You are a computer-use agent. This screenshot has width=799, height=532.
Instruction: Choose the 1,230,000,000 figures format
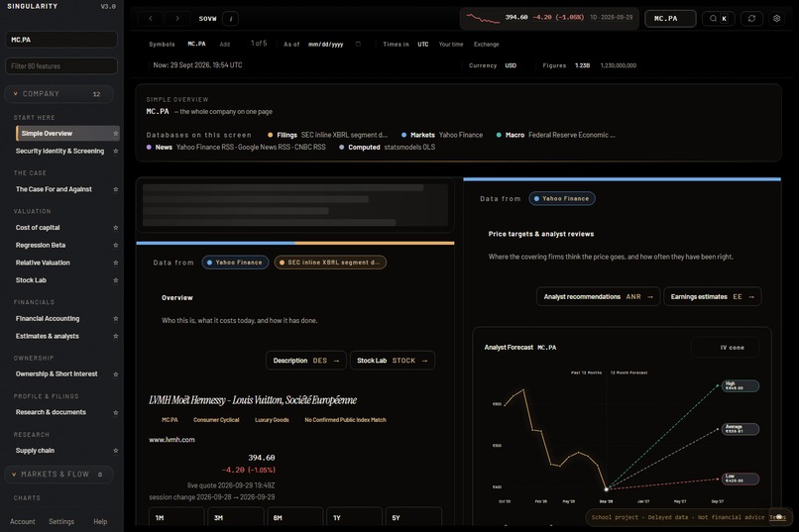(619, 65)
